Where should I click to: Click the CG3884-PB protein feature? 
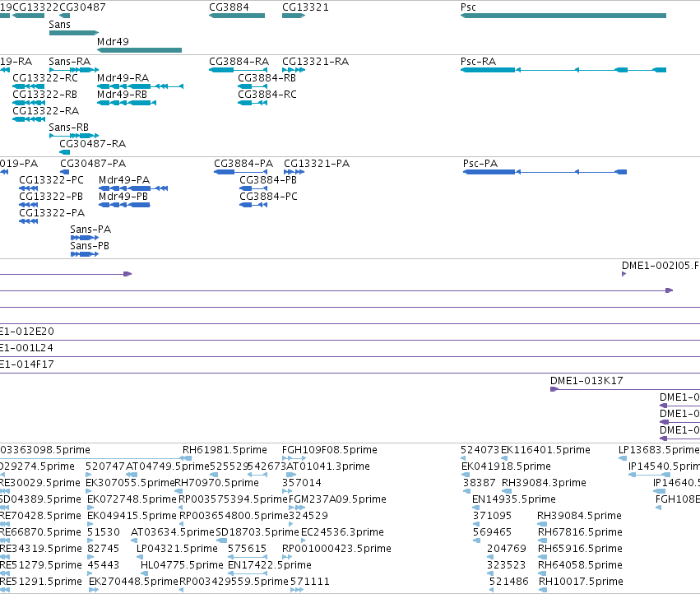tap(253, 188)
